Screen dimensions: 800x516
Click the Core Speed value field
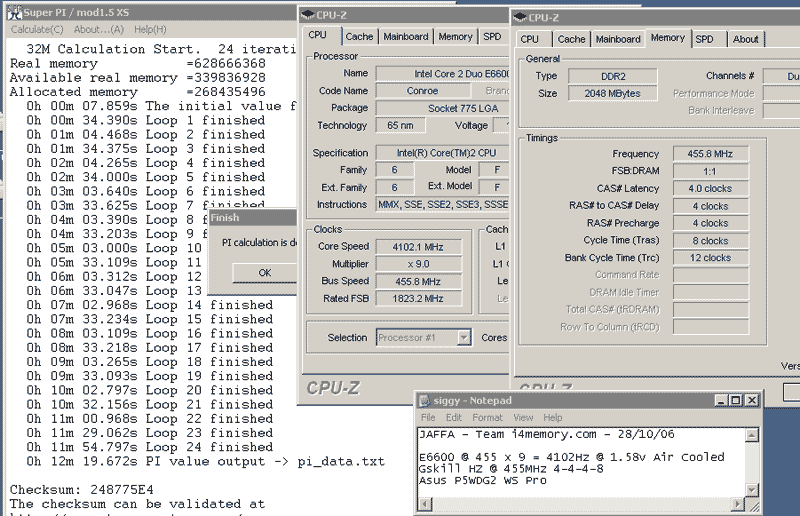pos(419,247)
